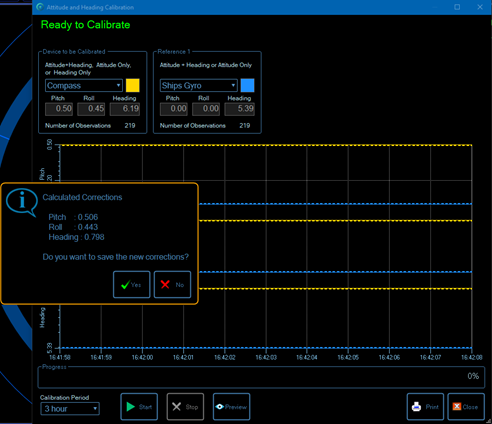This screenshot has height=424, width=492.
Task: Click 'Do you want to save' prompt text
Action: [x=115, y=257]
